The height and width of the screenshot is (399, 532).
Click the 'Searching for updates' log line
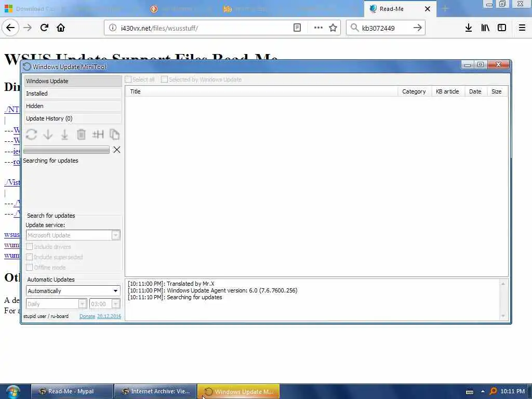(175, 297)
